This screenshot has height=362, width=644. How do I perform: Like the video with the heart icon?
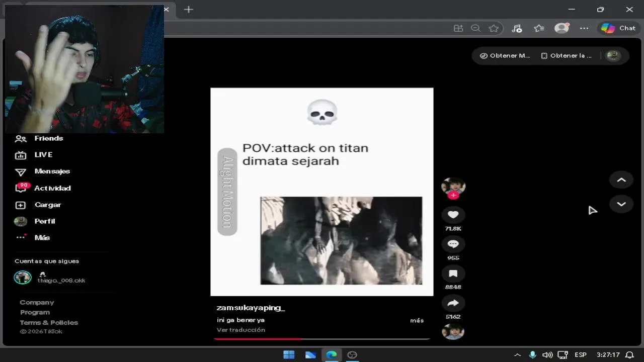453,215
